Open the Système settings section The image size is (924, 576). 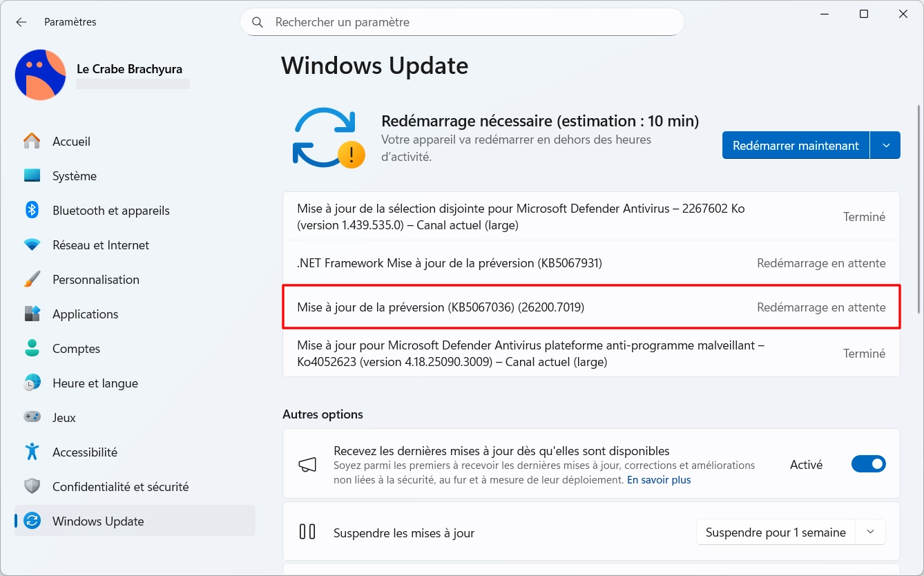coord(75,175)
